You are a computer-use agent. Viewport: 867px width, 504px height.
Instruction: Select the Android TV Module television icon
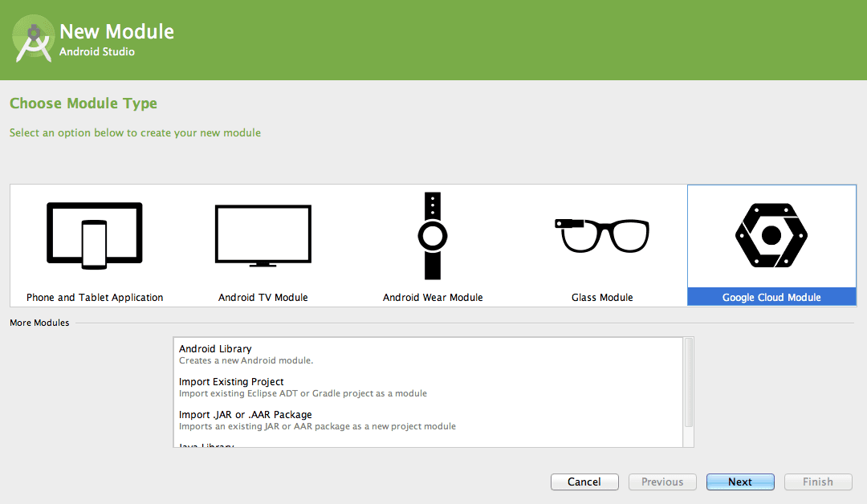[263, 235]
